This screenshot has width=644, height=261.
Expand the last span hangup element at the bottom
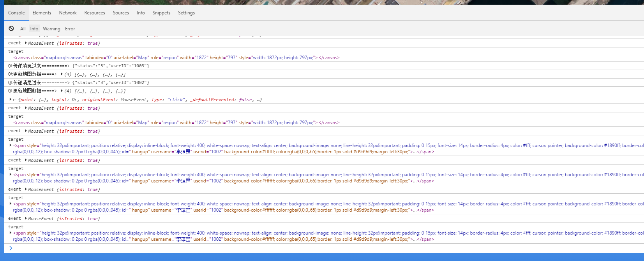coord(11,233)
